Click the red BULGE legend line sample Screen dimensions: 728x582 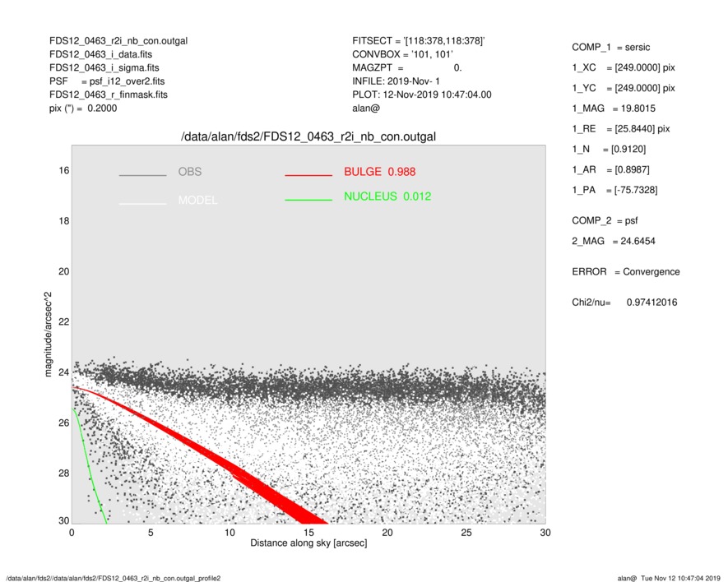[x=308, y=175]
